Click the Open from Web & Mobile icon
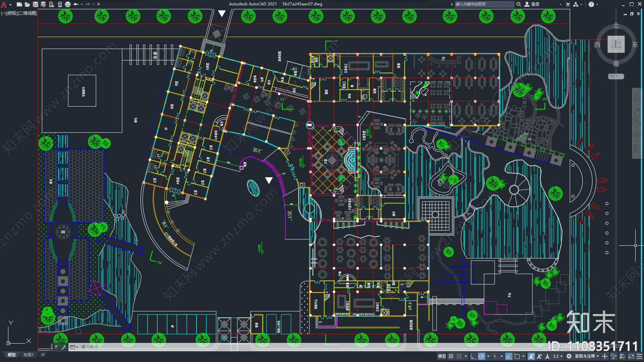Screen dimensions: 644x362 pos(51,4)
